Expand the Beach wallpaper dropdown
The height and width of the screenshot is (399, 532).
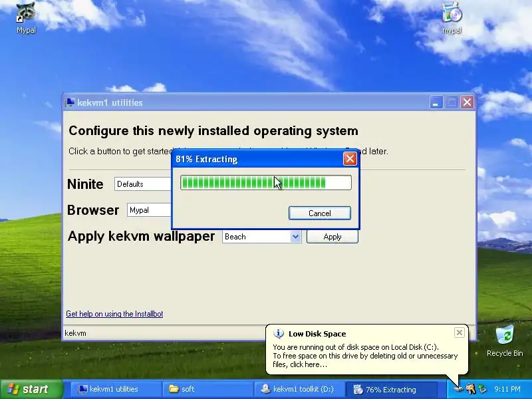pyautogui.click(x=295, y=237)
